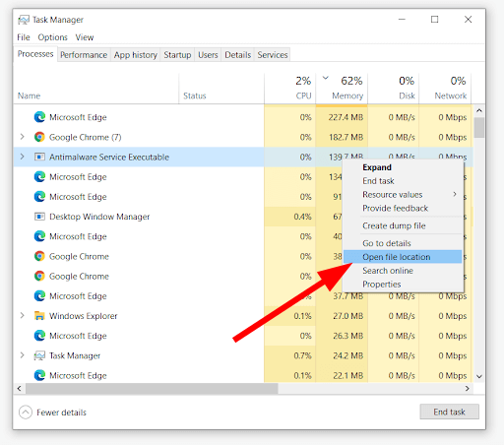The height and width of the screenshot is (445, 504).
Task: Expand Antimalware Service Executable process tree
Action: pyautogui.click(x=22, y=157)
